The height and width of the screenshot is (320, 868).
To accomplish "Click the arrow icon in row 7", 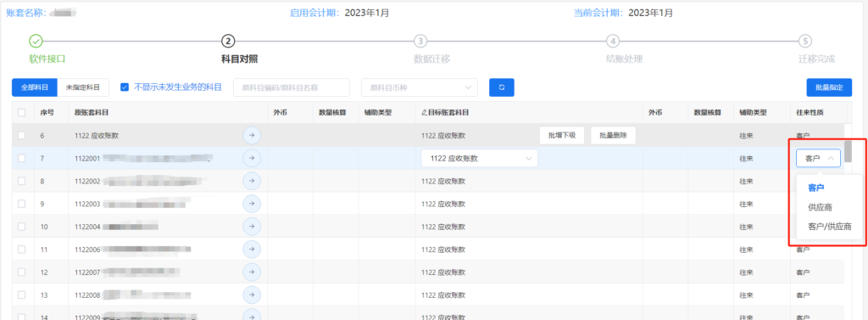I will pyautogui.click(x=252, y=158).
